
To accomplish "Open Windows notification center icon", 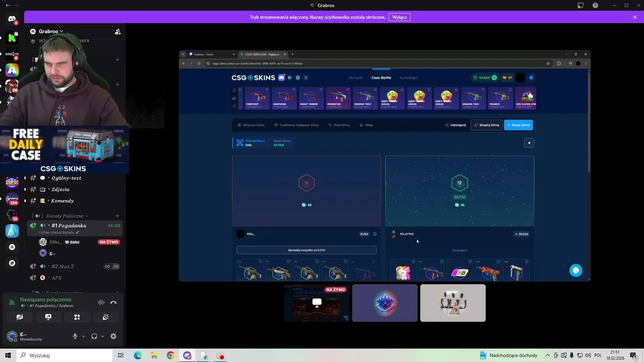I will pos(633,355).
